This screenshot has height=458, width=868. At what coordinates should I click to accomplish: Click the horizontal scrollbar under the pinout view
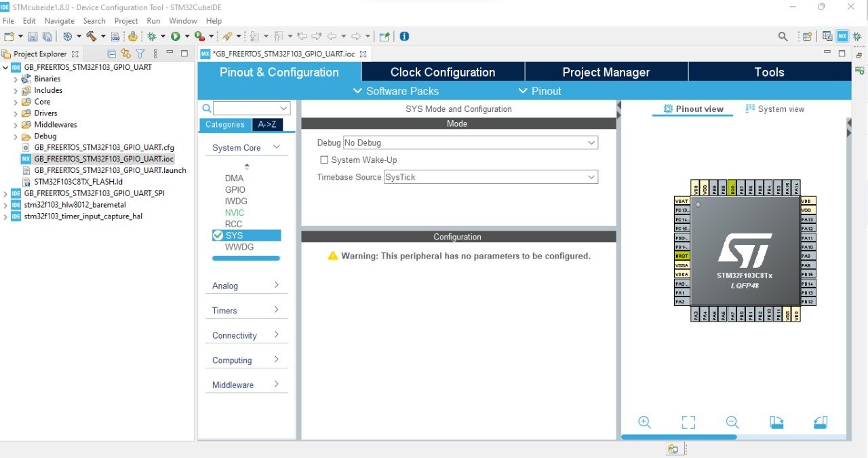679,437
